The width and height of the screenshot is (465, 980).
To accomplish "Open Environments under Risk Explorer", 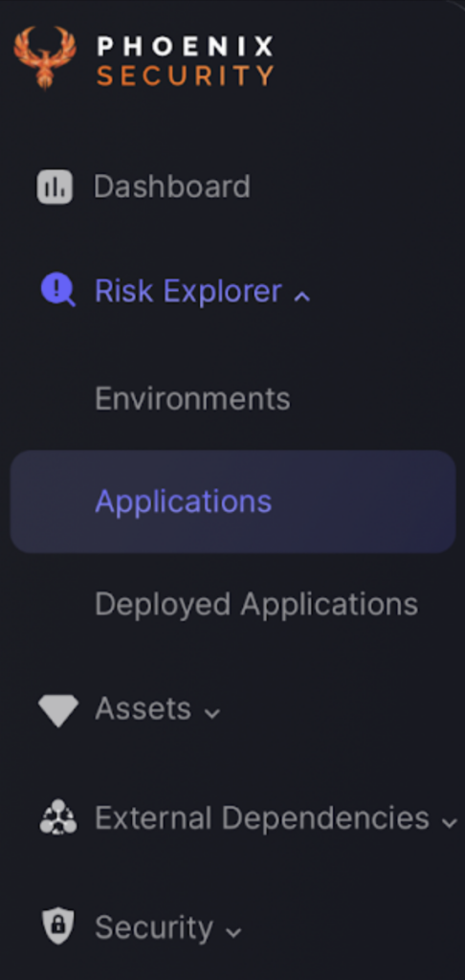I will click(x=192, y=398).
